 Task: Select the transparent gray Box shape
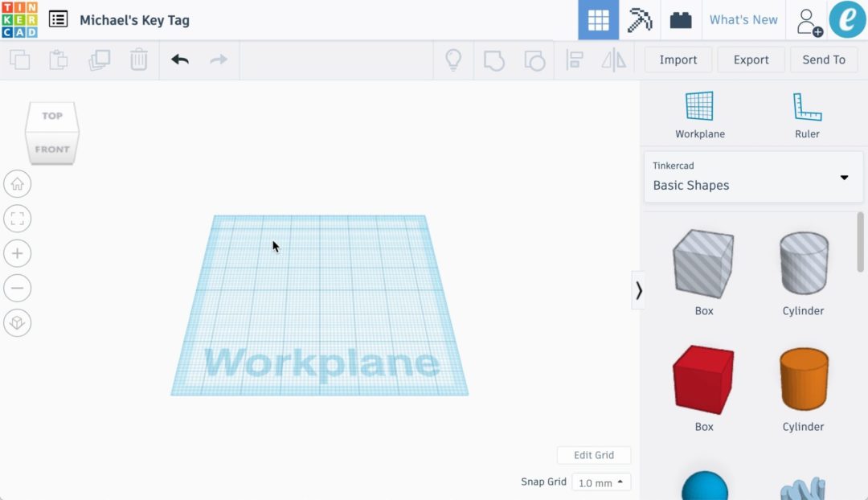[x=703, y=263]
